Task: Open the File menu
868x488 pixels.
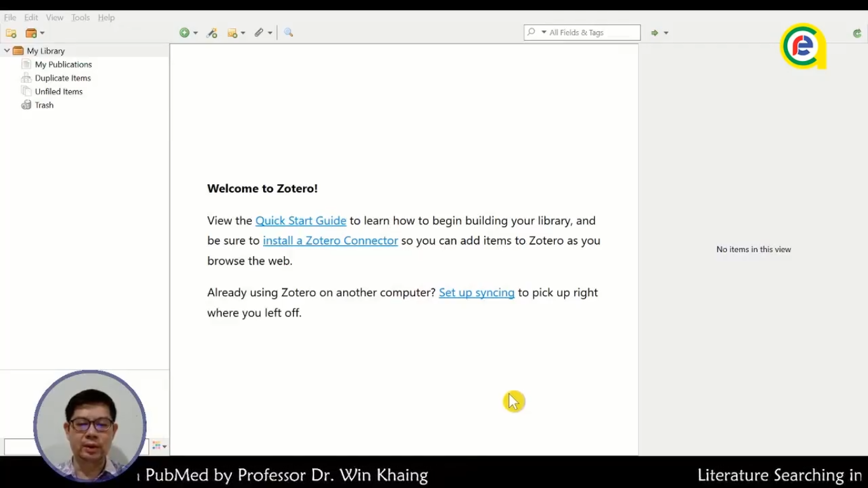Action: (x=10, y=18)
